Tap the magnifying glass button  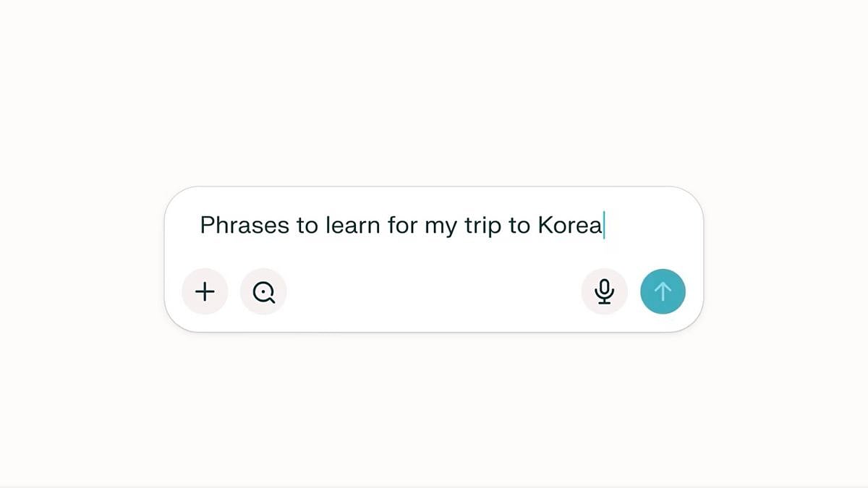[x=264, y=291]
